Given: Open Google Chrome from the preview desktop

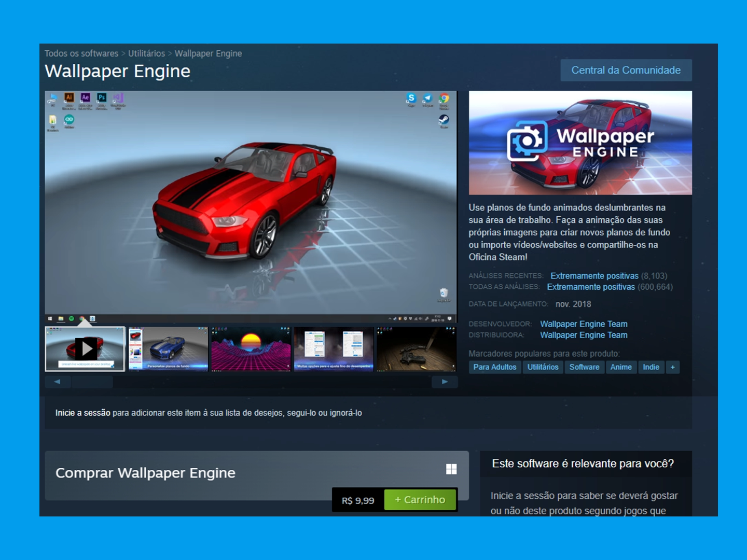Looking at the screenshot, I should click(444, 98).
